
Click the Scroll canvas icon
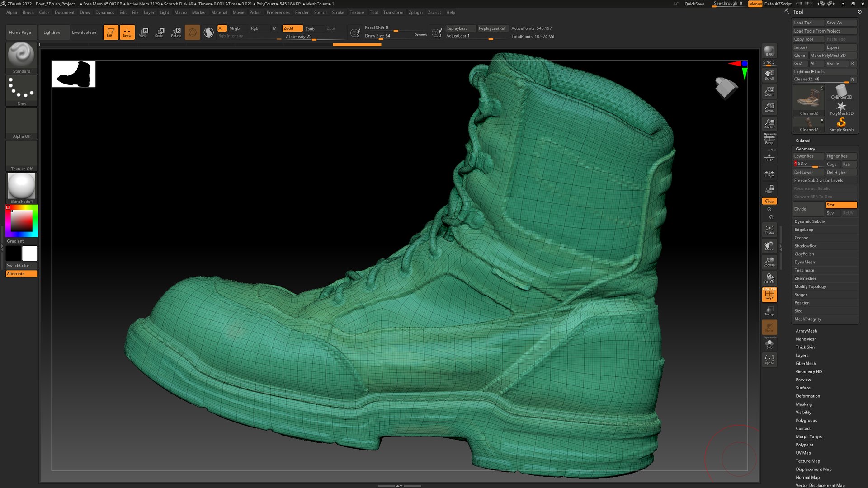pyautogui.click(x=769, y=75)
